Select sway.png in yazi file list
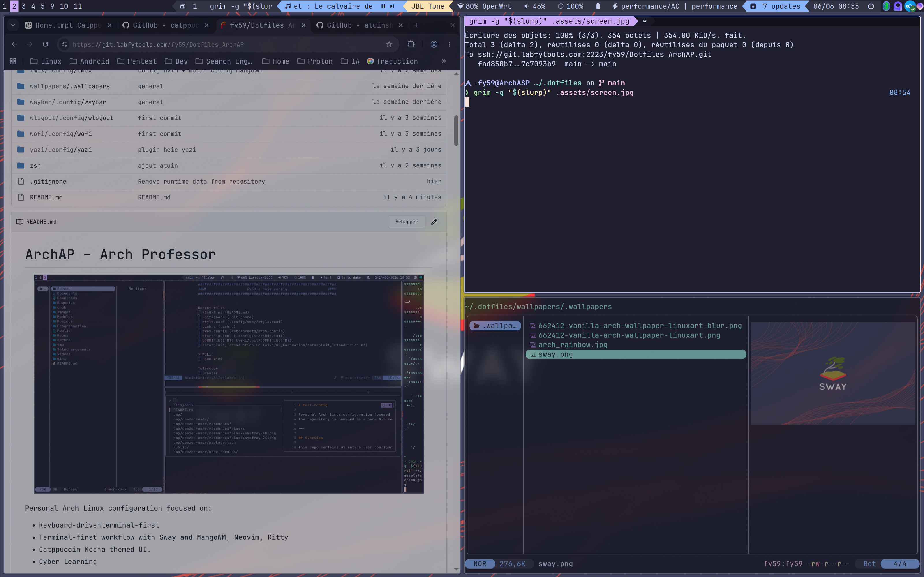Screen dimensions: 924x577 (x=636, y=354)
